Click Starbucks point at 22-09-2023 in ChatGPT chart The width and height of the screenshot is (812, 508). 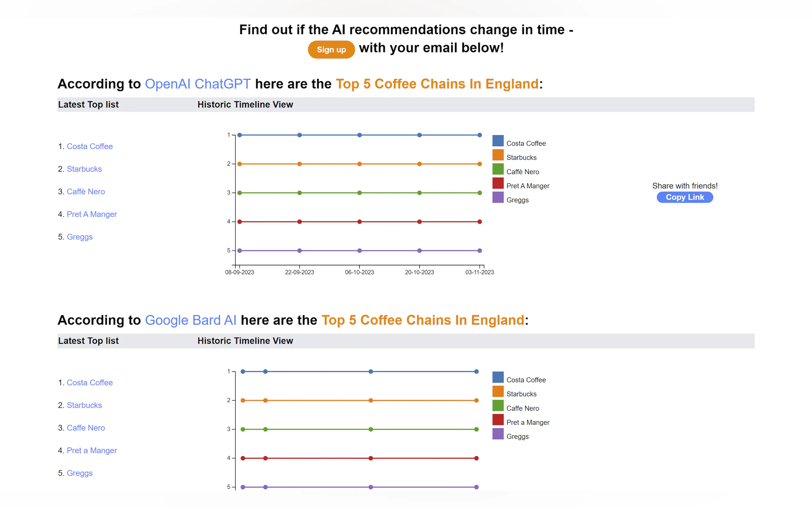coord(300,164)
